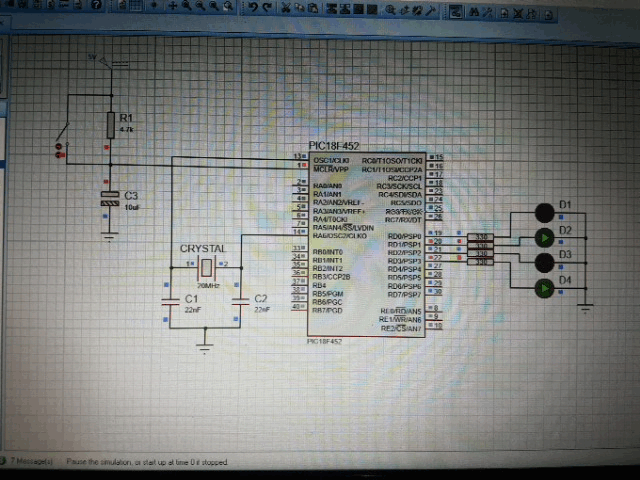Click the last toolbar report icon

click(x=549, y=15)
